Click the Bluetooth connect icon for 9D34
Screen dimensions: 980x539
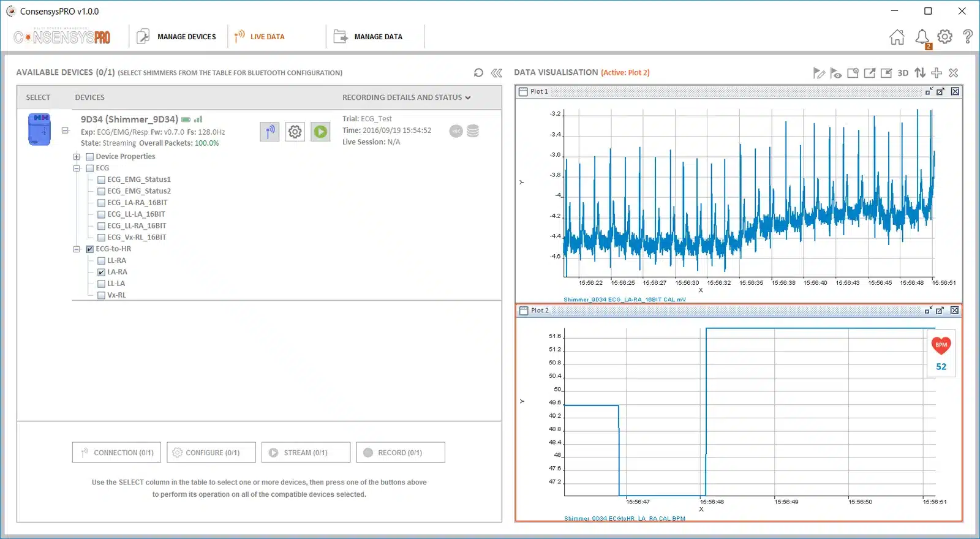[x=269, y=132]
